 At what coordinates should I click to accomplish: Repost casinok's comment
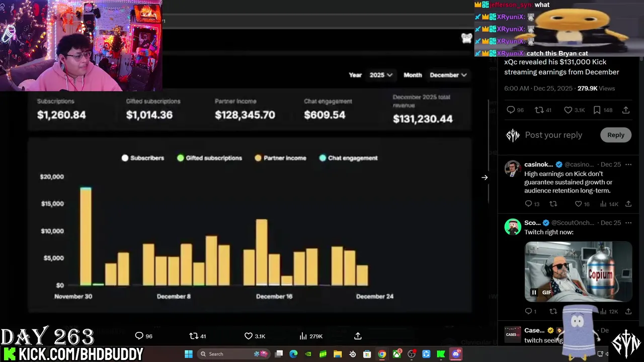point(553,204)
